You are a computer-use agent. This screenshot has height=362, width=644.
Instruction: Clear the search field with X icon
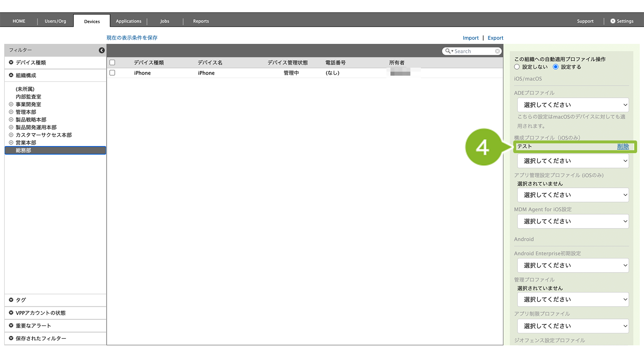(x=497, y=51)
